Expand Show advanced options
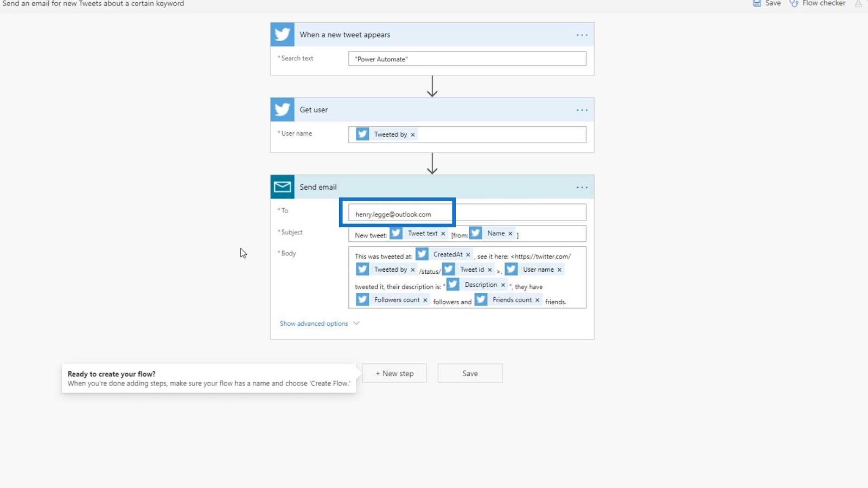Screen dimensions: 868x488 click(314, 324)
